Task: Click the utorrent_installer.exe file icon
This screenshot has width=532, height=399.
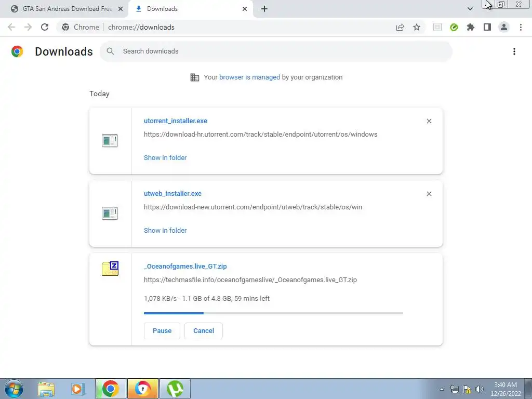Action: [110, 140]
